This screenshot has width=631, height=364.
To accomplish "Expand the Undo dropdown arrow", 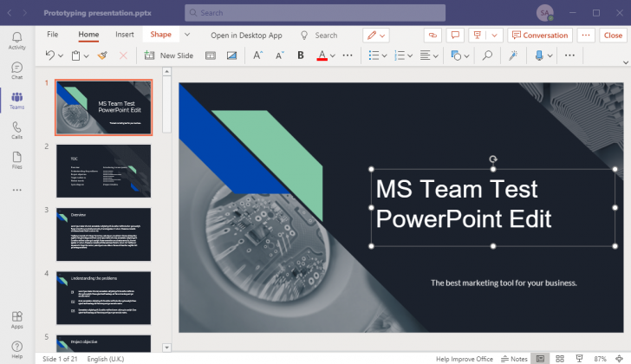I will click(x=61, y=56).
